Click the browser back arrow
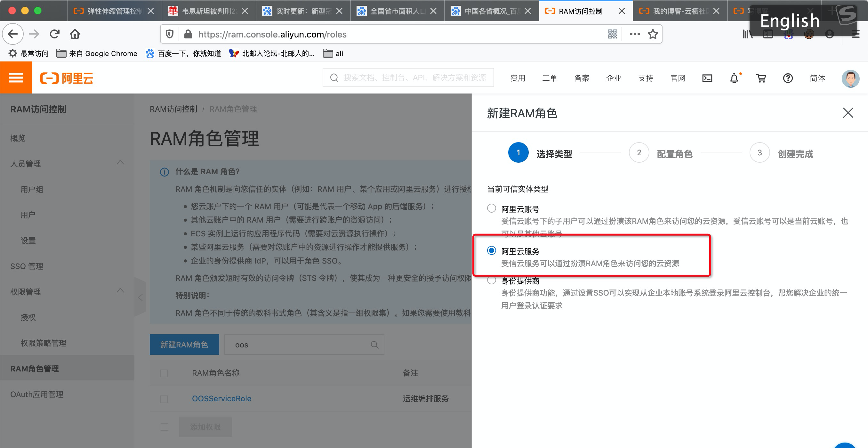 tap(13, 34)
